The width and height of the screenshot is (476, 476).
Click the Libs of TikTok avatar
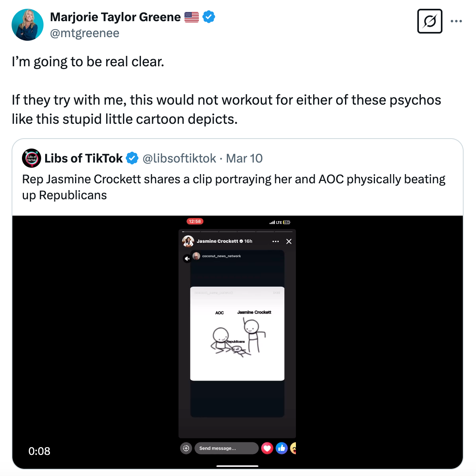coord(32,159)
